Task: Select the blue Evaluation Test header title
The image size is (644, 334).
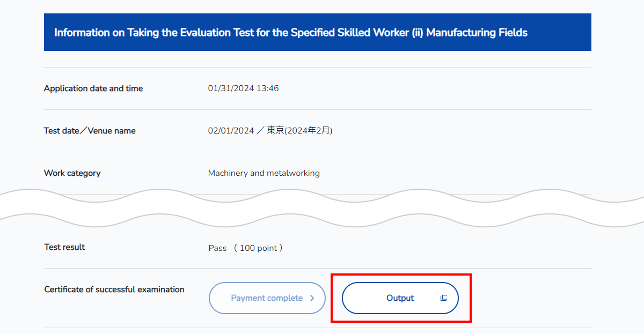Action: tap(291, 33)
